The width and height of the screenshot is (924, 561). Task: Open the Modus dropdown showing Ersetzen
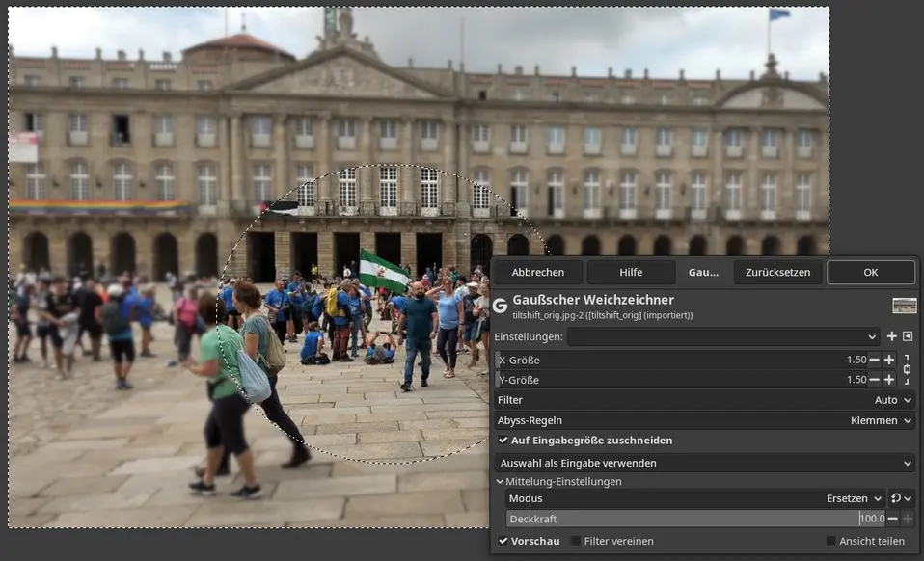click(854, 498)
